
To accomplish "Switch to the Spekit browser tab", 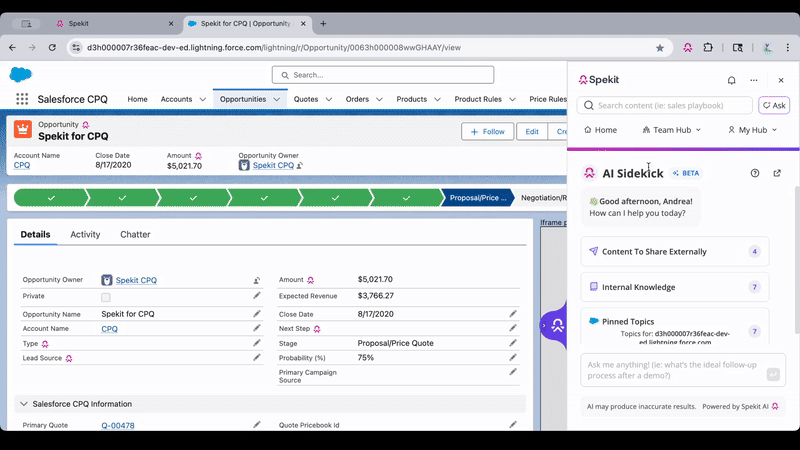I will pos(115,23).
